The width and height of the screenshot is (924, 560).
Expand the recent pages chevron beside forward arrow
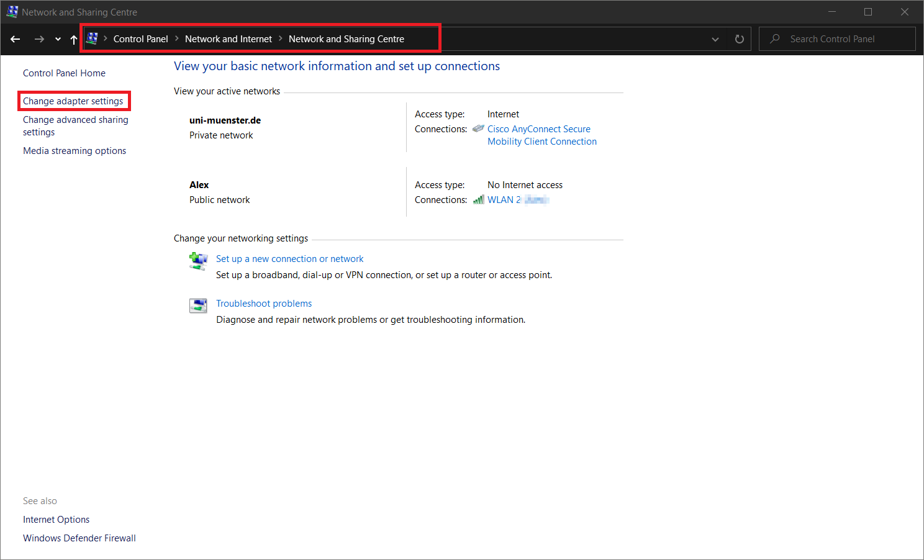[57, 38]
